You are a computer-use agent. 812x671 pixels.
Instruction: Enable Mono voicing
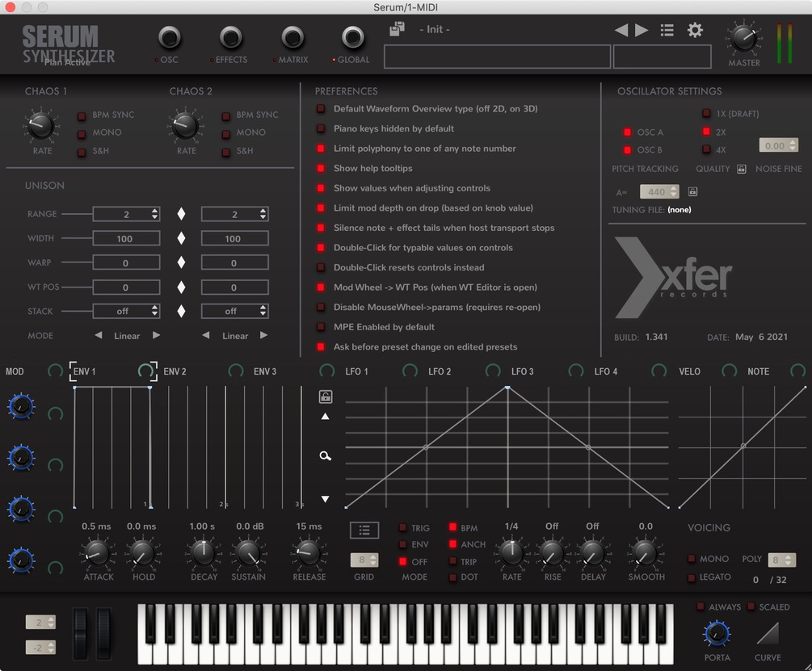coord(692,558)
